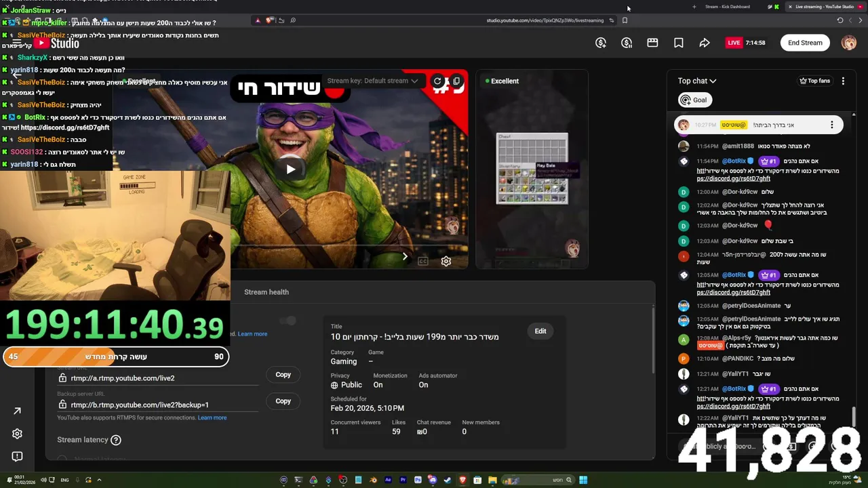Open After Effects from the taskbar
The width and height of the screenshot is (868, 488).
pos(388,481)
